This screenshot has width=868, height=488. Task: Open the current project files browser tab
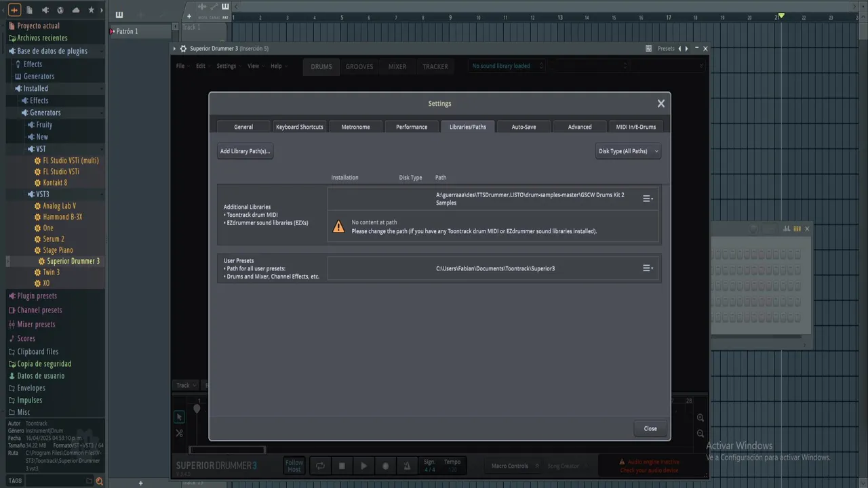pyautogui.click(x=29, y=10)
